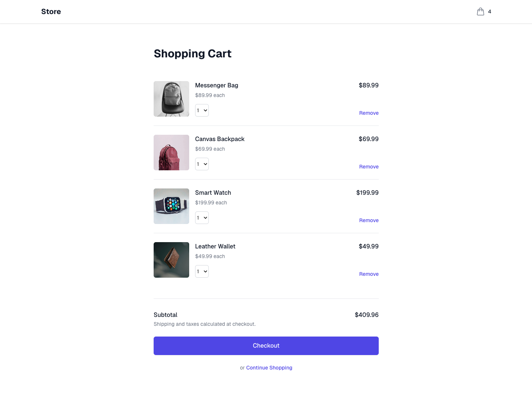
Task: Open the Messenger Bag product title
Action: click(217, 85)
